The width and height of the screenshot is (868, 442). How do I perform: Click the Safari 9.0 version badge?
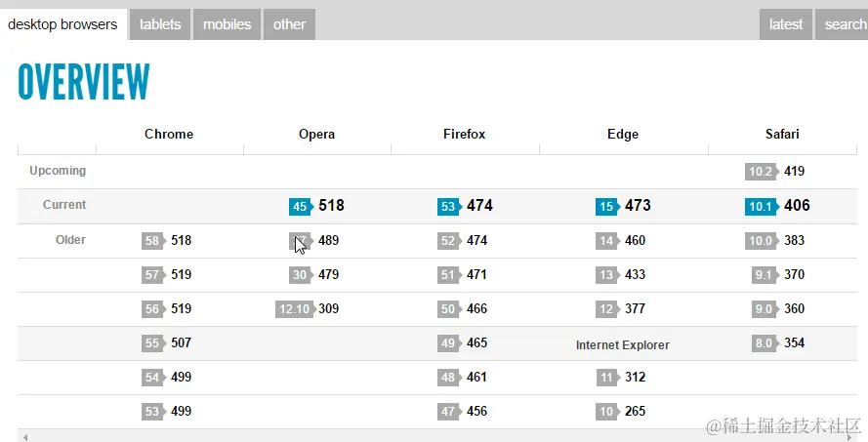pyautogui.click(x=765, y=309)
